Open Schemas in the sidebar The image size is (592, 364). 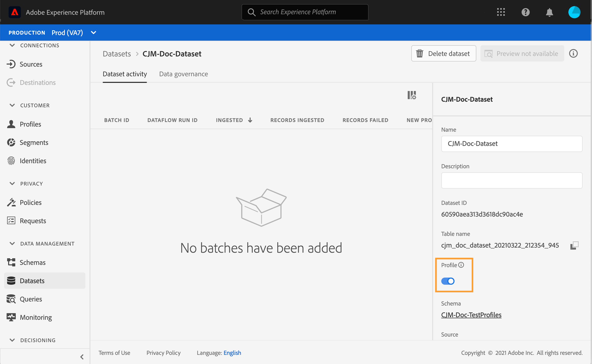point(33,262)
